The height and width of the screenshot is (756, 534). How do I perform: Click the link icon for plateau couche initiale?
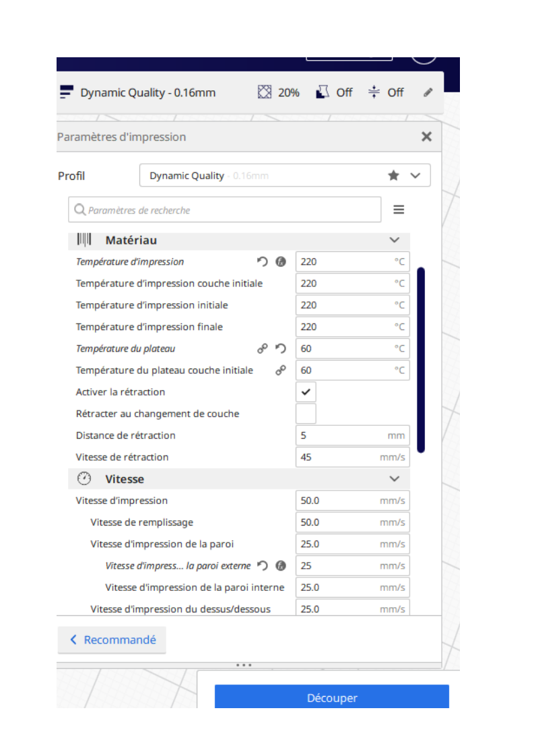[281, 370]
